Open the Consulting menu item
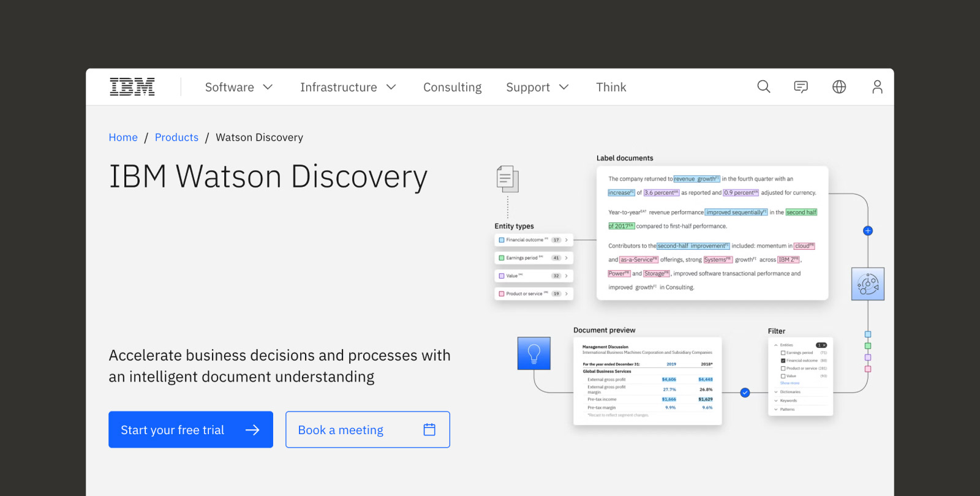Screen dimensions: 980x496 coord(453,87)
